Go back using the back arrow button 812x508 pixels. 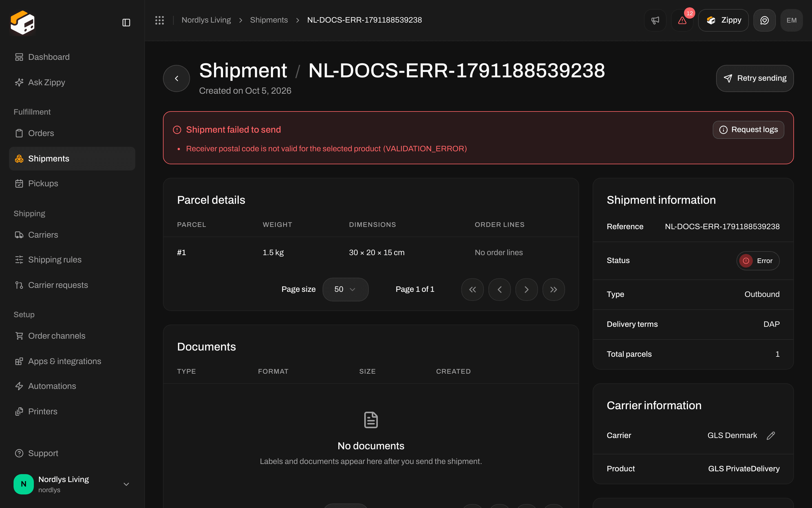click(176, 78)
